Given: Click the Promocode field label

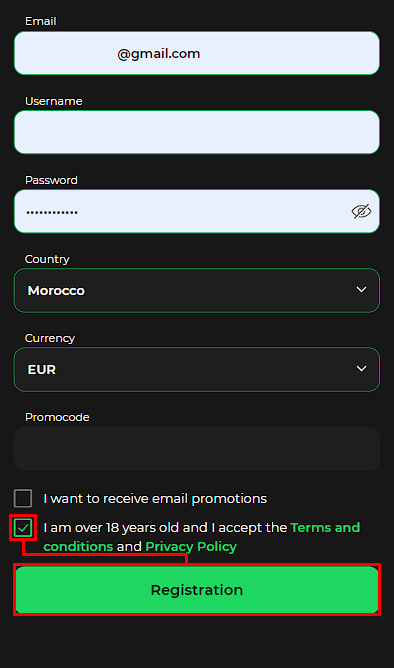Looking at the screenshot, I should tap(57, 417).
